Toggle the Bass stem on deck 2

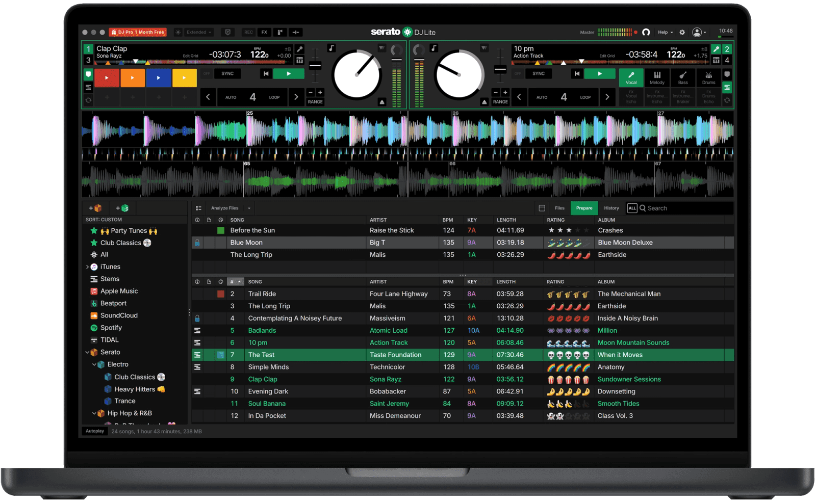683,77
